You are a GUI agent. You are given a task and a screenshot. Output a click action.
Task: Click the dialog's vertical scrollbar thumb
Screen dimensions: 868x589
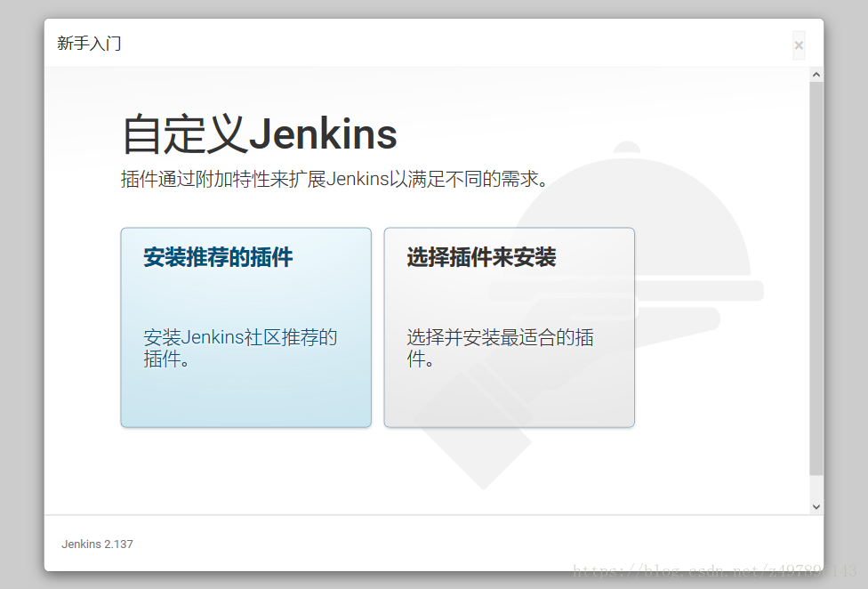coord(816,278)
